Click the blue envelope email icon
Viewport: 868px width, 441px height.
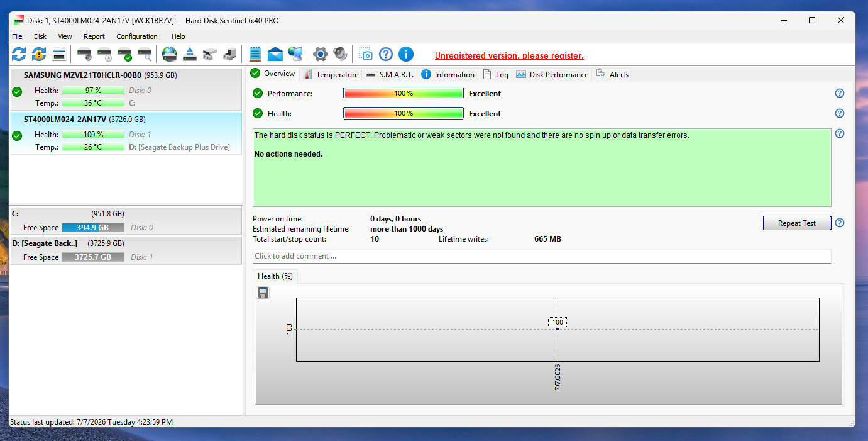[275, 54]
